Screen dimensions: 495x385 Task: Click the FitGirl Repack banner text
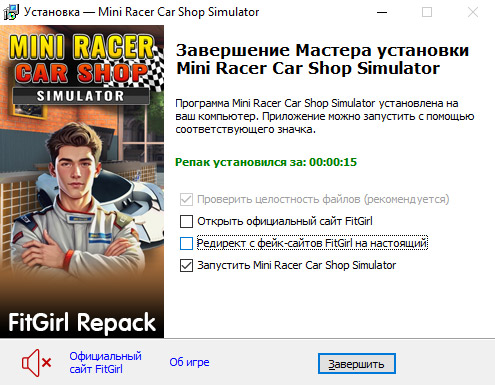[82, 323]
